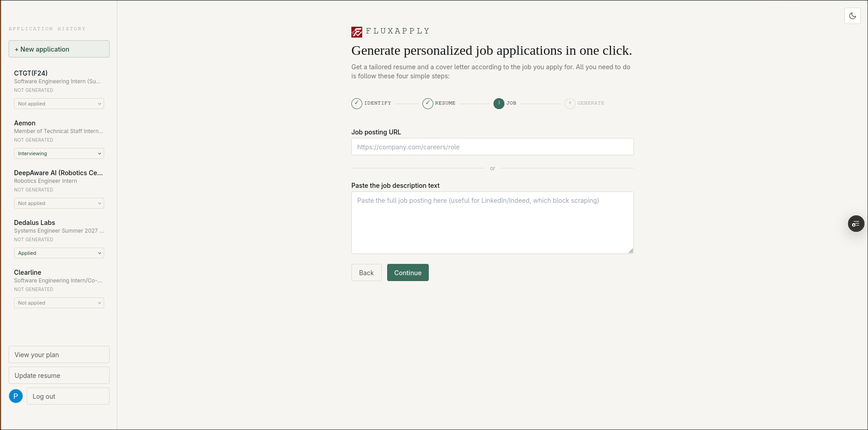Image resolution: width=868 pixels, height=430 pixels.
Task: Click the JOB step label
Action: (511, 103)
